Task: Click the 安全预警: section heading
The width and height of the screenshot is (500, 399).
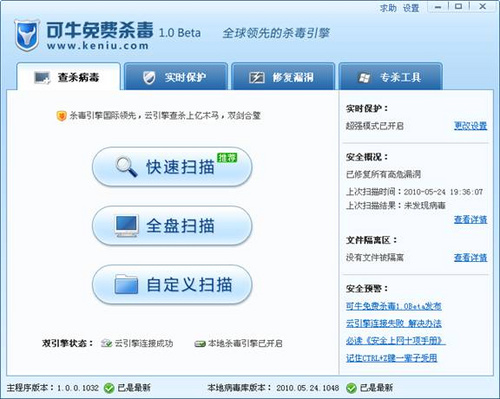Action: point(367,288)
